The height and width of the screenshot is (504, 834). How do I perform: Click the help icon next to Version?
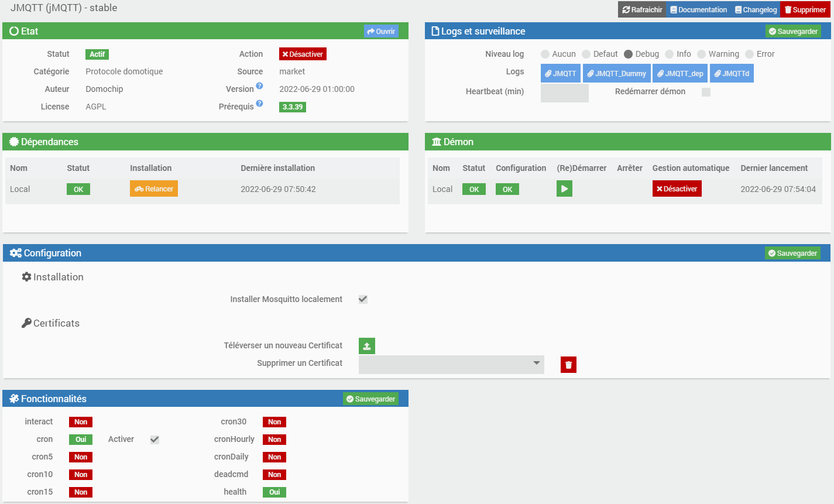tap(259, 86)
